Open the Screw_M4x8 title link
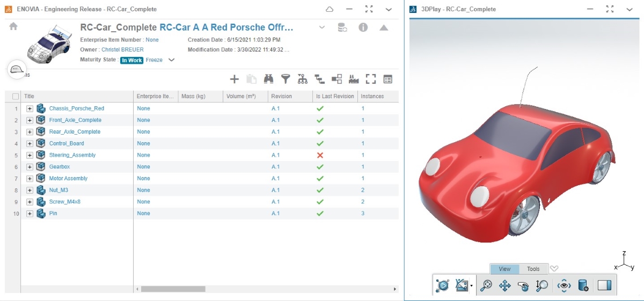 click(64, 202)
